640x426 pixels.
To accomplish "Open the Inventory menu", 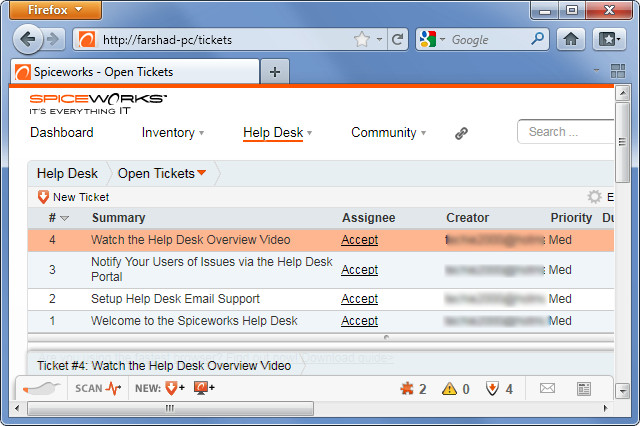I will pos(168,133).
